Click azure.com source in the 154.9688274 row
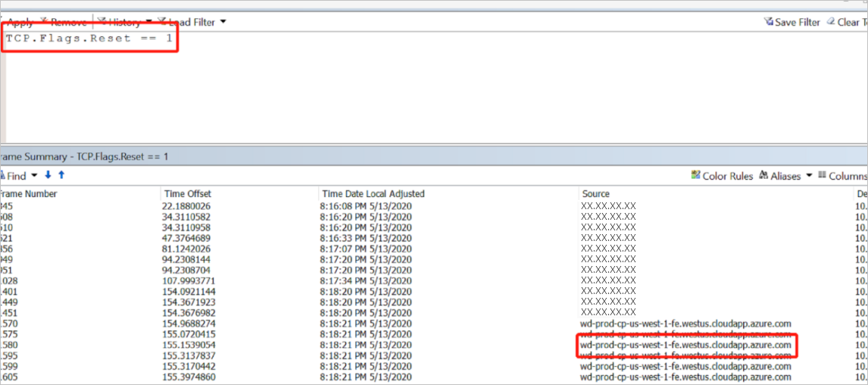Image resolution: width=868 pixels, height=385 pixels. tap(686, 324)
